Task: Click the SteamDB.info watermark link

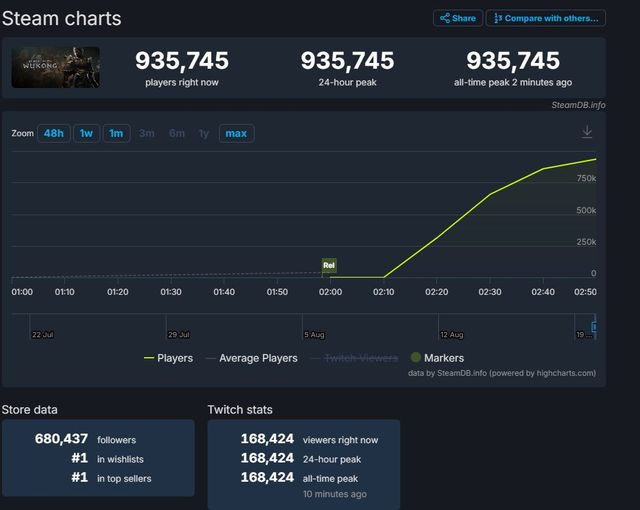Action: 578,104
